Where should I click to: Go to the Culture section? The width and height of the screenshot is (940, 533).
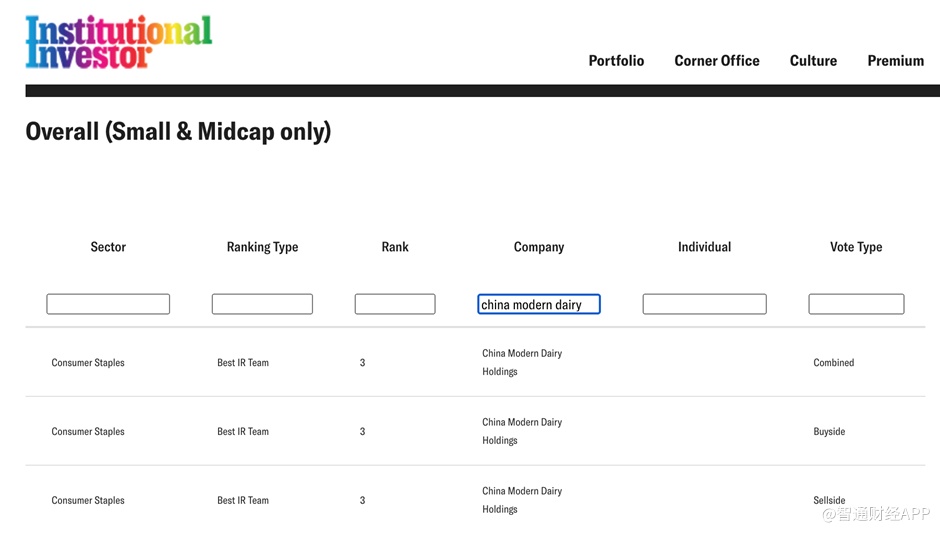pyautogui.click(x=813, y=61)
